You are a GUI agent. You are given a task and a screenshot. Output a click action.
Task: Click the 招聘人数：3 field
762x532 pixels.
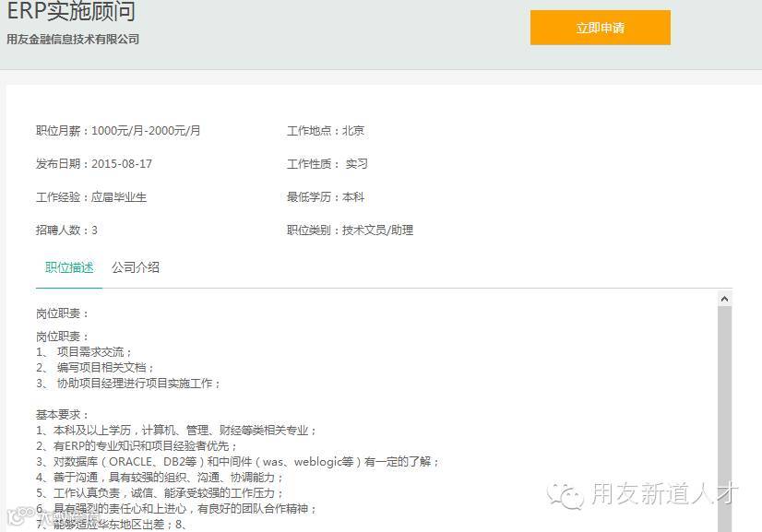coord(66,231)
